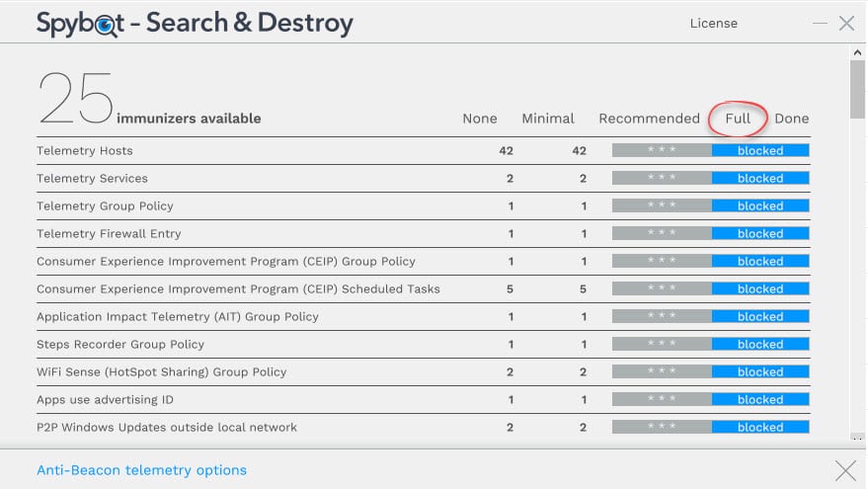Click the scrollbar up arrow
The image size is (868, 489).
[857, 52]
